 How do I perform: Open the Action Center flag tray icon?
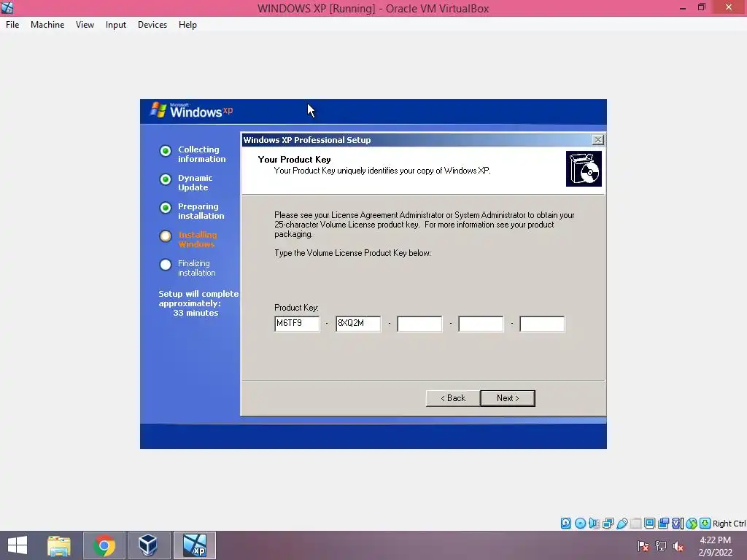tap(643, 545)
